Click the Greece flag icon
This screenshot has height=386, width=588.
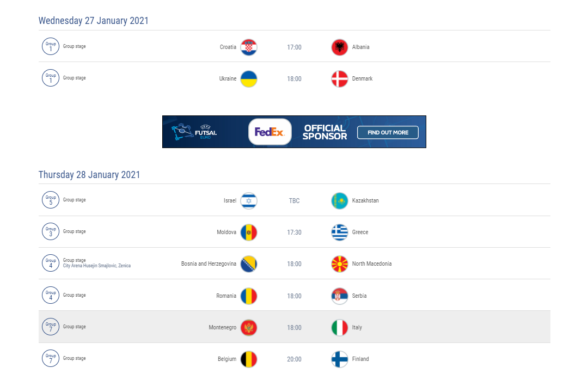click(340, 232)
